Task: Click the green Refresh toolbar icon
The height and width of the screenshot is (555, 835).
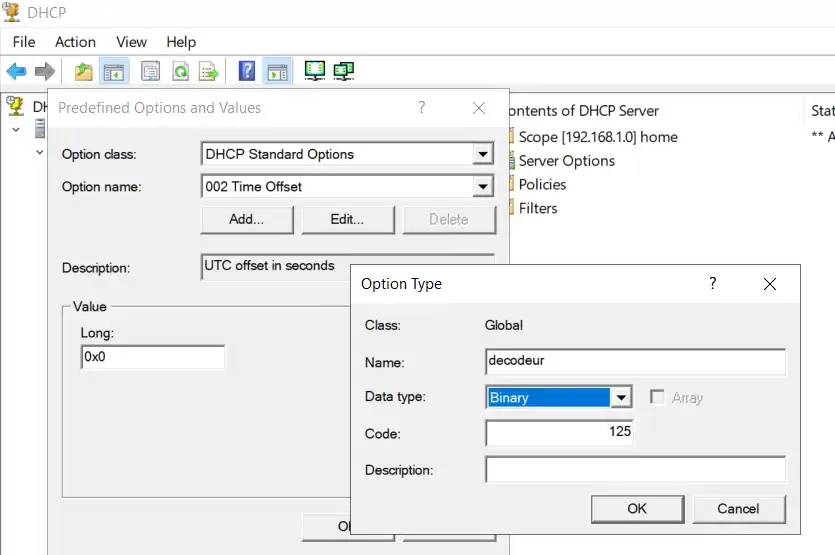Action: coord(180,71)
